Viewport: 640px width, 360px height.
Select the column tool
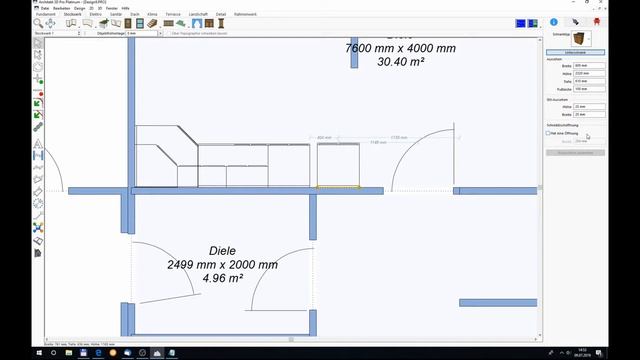[x=221, y=23]
